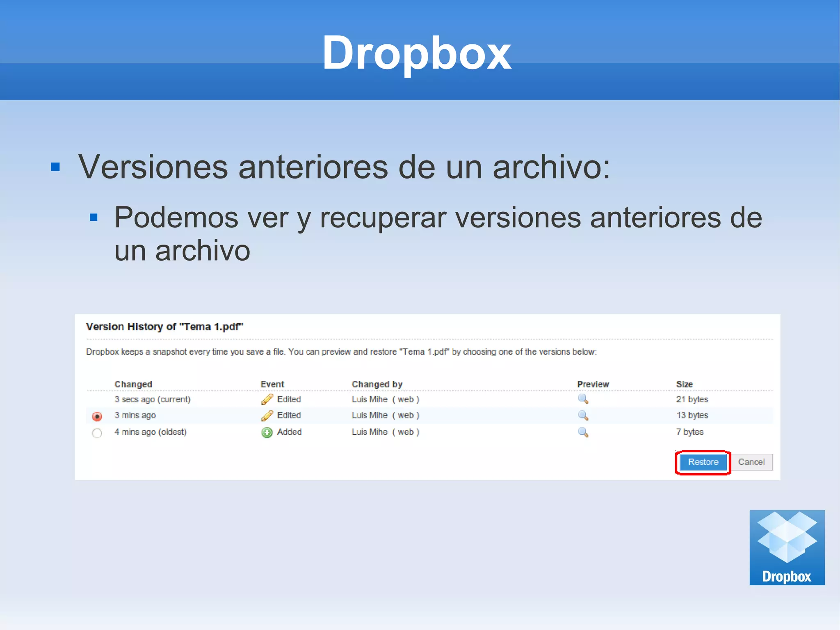Click the '7 bytes' size value
Screen dimensions: 840x630
click(690, 432)
